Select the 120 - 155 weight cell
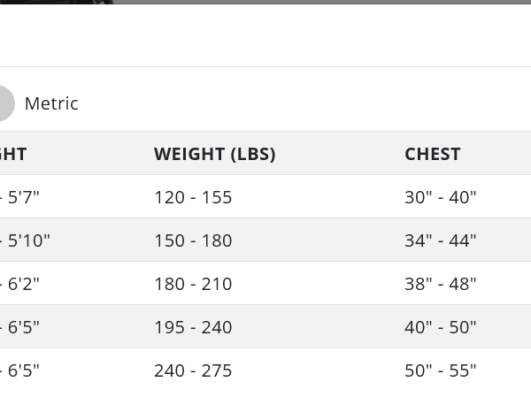 tap(193, 197)
